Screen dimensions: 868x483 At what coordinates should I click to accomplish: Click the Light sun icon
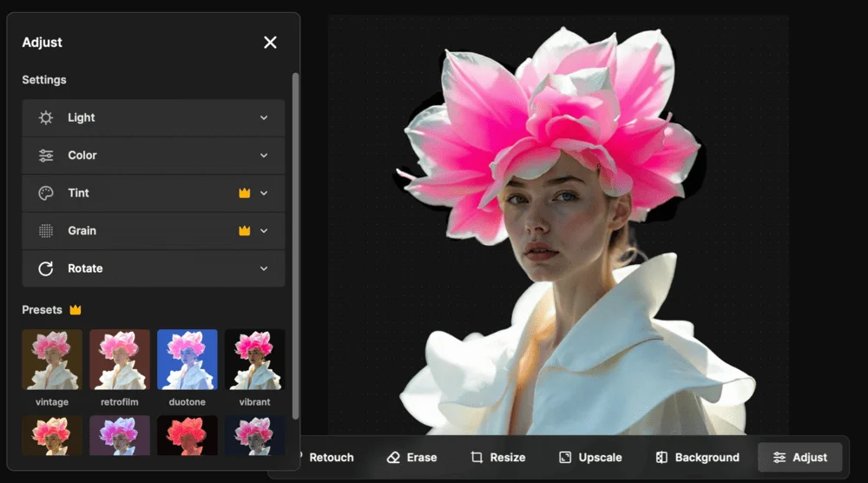pos(46,118)
